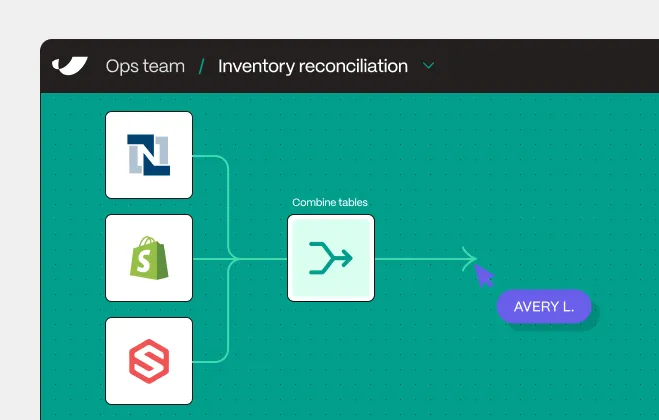Image resolution: width=659 pixels, height=420 pixels.
Task: Click the white bird logo in header
Action: [x=70, y=66]
